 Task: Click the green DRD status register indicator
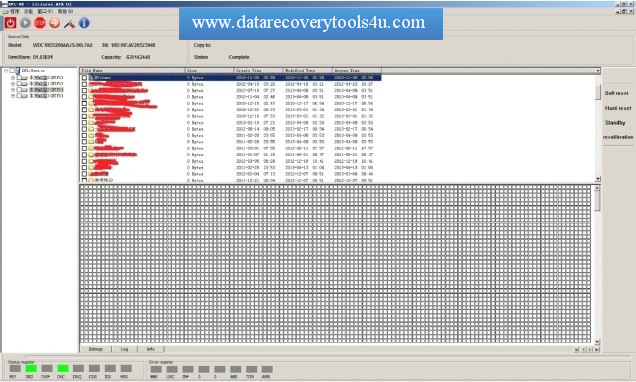coord(31,368)
